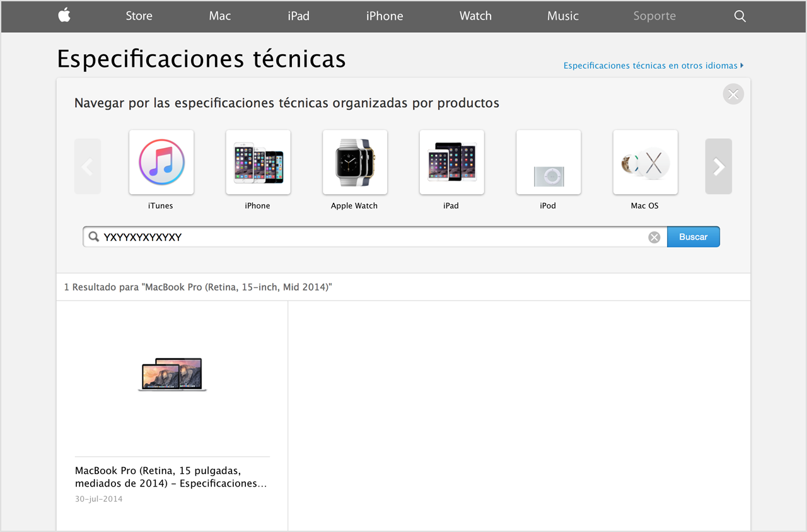Open the MacBook Pro Retina result thumbnail

[172, 374]
